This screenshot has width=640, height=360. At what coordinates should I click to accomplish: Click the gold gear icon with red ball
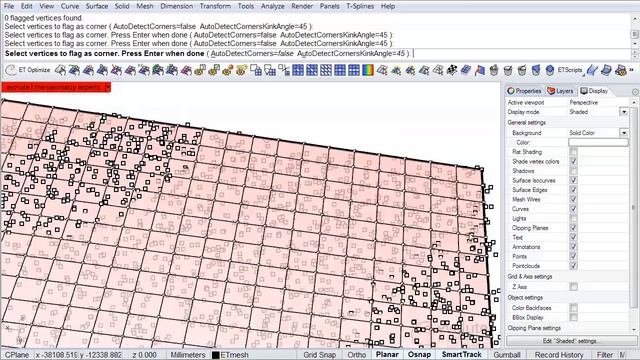(227, 70)
